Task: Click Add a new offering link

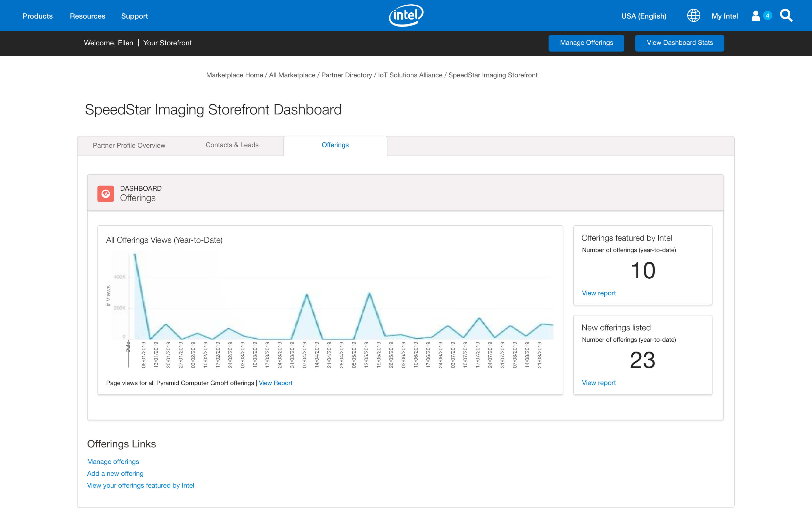Action: (x=115, y=474)
